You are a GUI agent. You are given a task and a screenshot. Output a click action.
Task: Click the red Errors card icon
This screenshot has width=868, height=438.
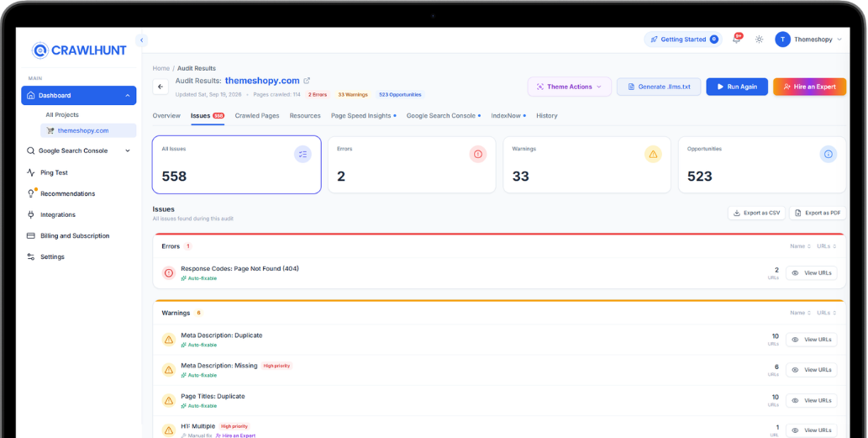tap(478, 155)
